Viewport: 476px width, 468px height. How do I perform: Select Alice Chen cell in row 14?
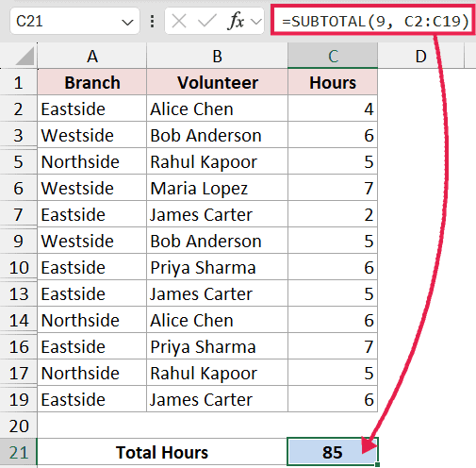217,321
